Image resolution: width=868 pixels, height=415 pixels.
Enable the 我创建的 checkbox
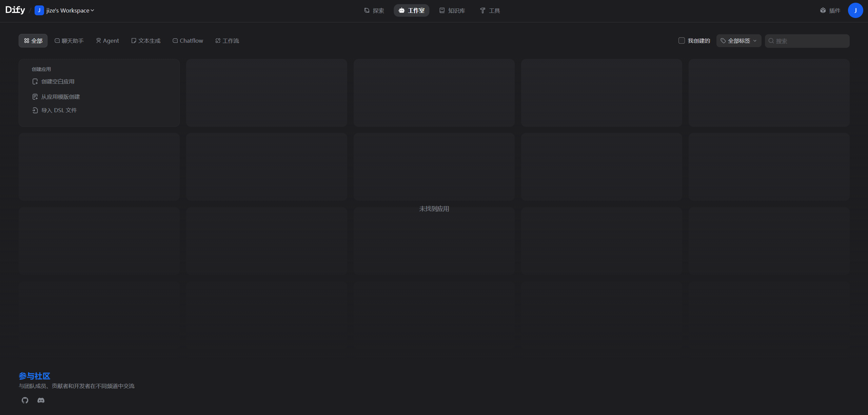coord(682,41)
